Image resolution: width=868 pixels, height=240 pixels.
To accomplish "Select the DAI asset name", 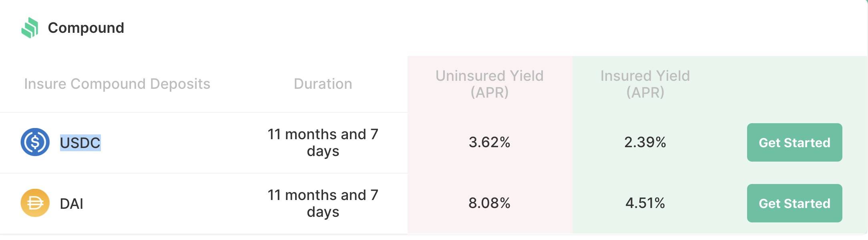I will [71, 204].
